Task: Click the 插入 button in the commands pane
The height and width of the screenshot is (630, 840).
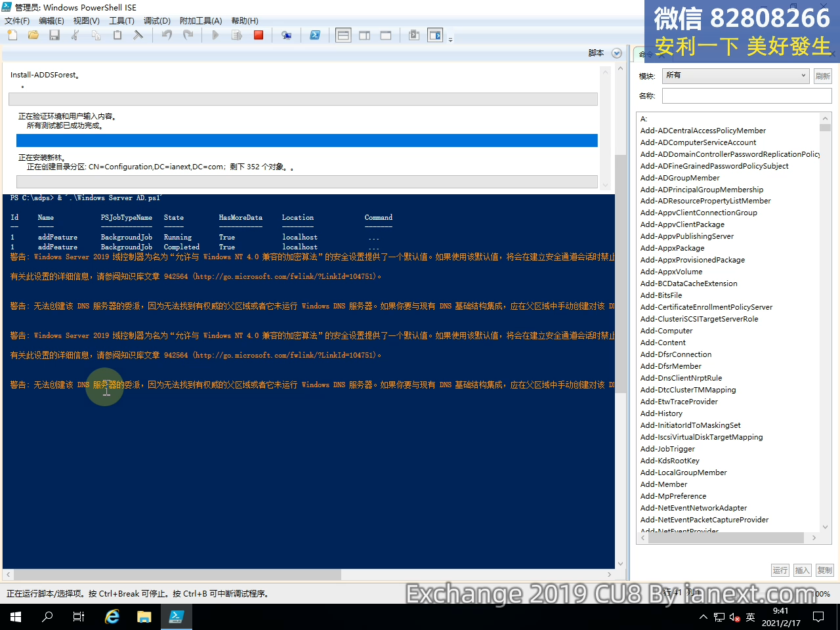Action: [803, 570]
